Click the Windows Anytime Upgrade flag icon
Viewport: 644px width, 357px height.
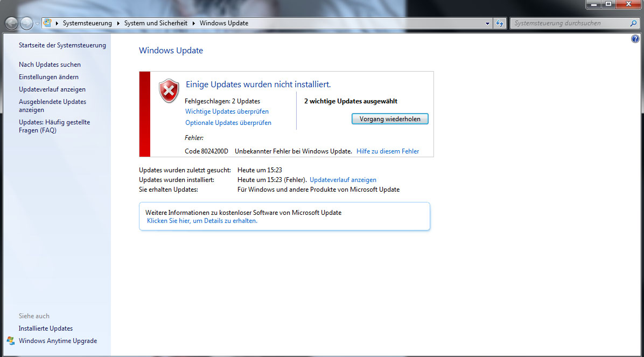pyautogui.click(x=11, y=340)
